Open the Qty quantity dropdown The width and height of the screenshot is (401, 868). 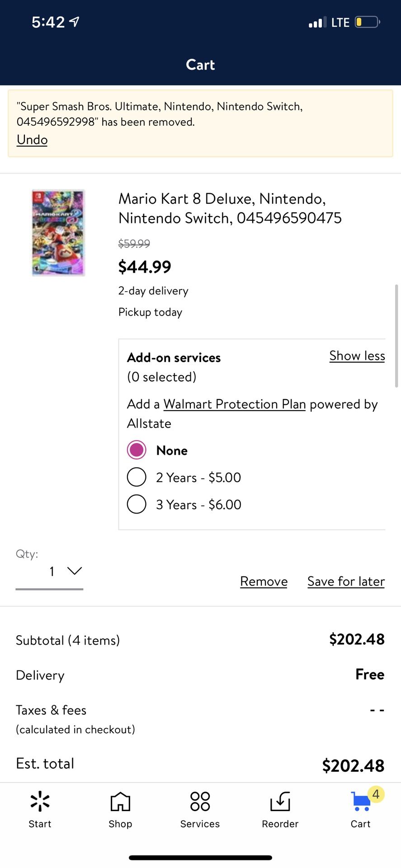point(50,572)
